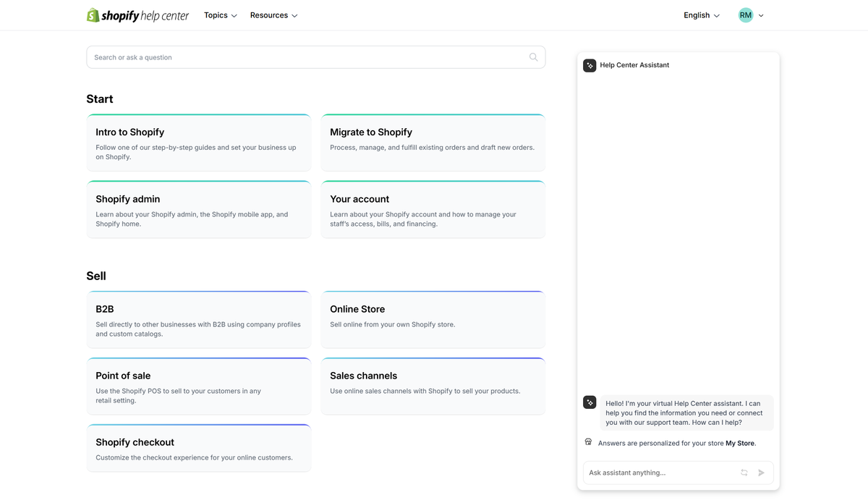This screenshot has height=503, width=868.
Task: Click the assistant's Hello greeting message bubble
Action: point(686,413)
